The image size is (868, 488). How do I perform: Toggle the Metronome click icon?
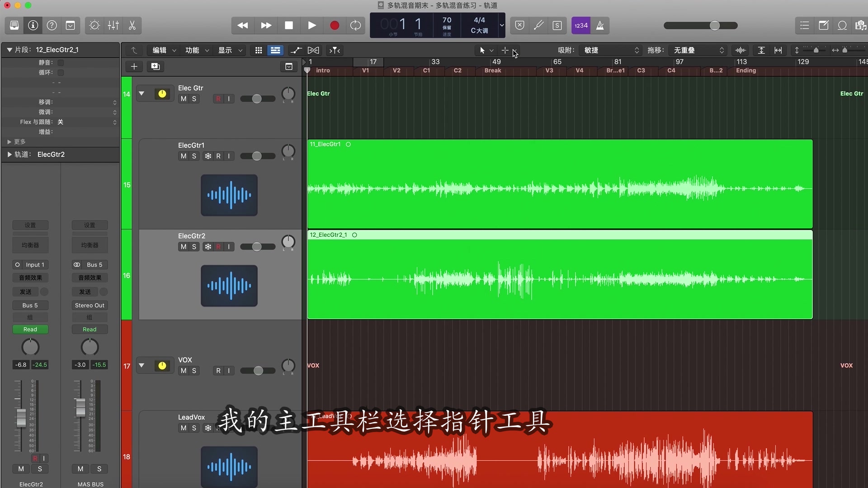tap(600, 25)
